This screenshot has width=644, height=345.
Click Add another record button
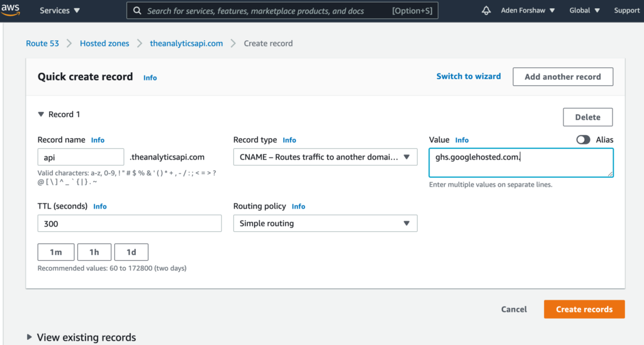tap(562, 77)
